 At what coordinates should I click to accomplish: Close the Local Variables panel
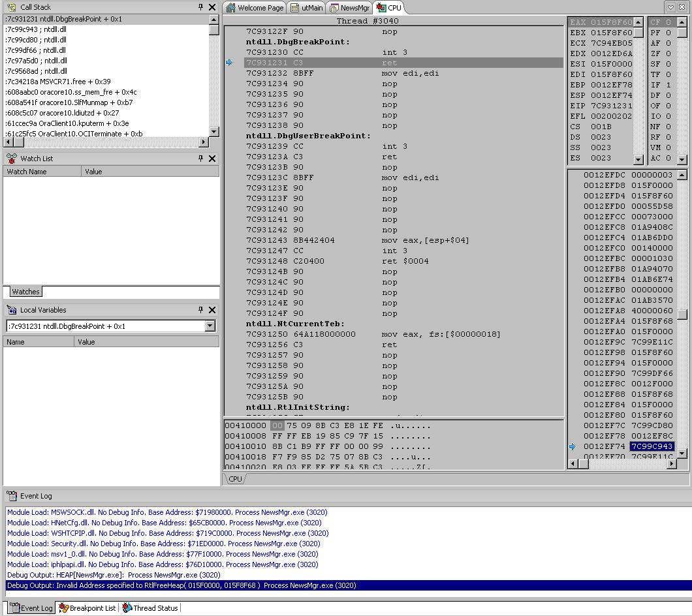click(x=212, y=310)
